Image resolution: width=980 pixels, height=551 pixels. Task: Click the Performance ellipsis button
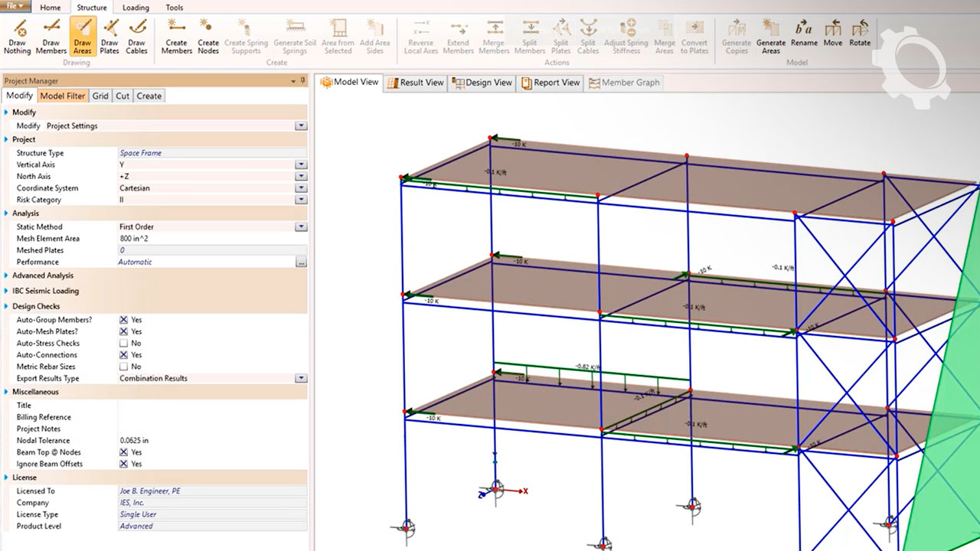pyautogui.click(x=301, y=262)
